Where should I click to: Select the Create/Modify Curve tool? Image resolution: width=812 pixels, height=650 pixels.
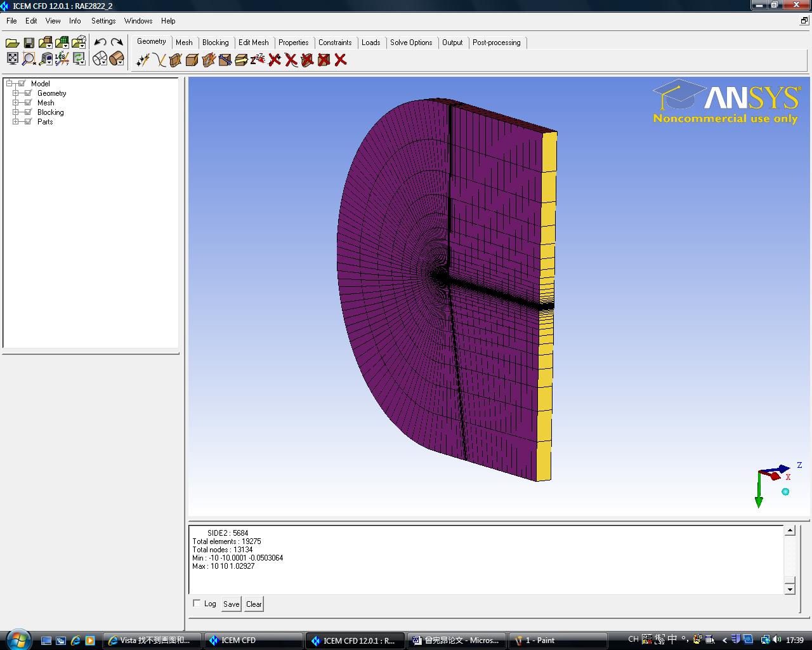[x=159, y=60]
